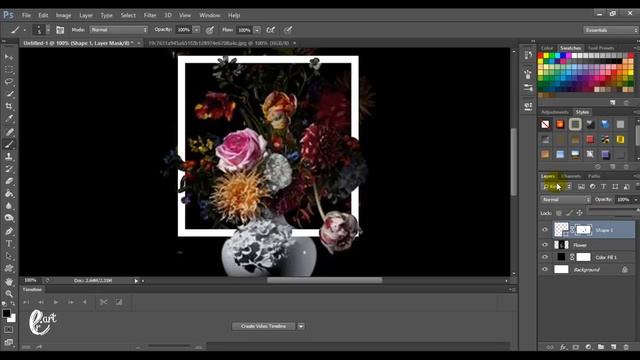This screenshot has height=360, width=640.
Task: Create new group folder icon
Action: 601,347
